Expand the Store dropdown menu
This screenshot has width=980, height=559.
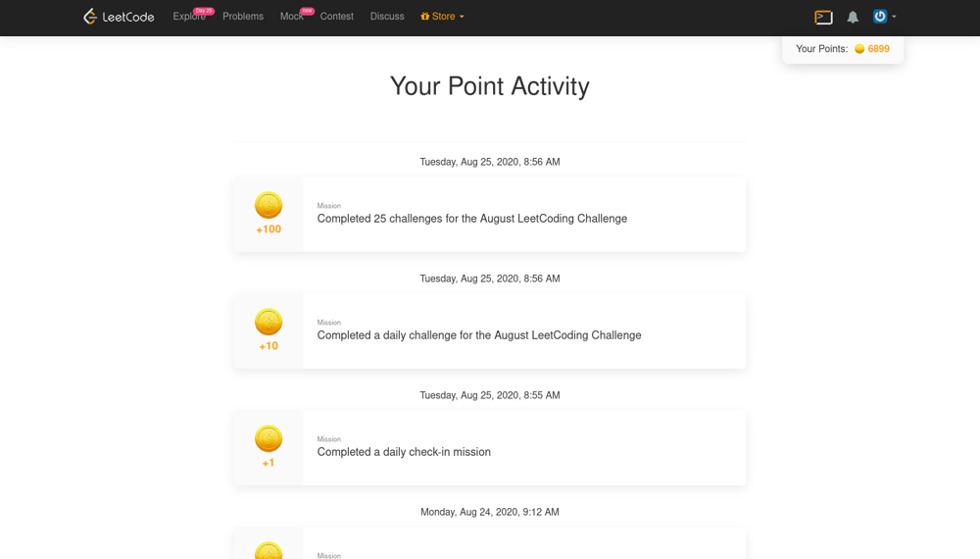pos(443,17)
